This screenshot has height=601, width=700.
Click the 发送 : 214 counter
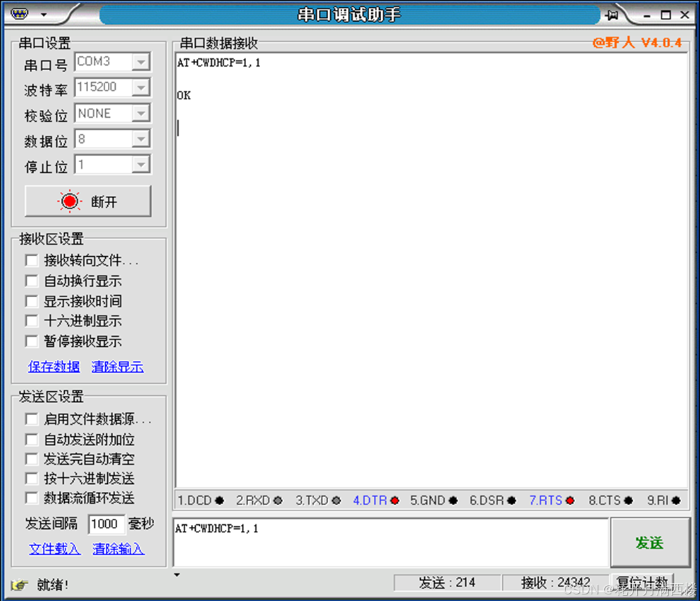447,582
